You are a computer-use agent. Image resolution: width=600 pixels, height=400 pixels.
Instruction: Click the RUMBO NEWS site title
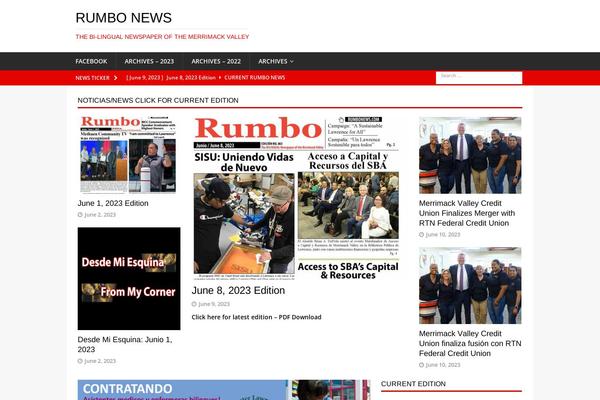tap(124, 18)
